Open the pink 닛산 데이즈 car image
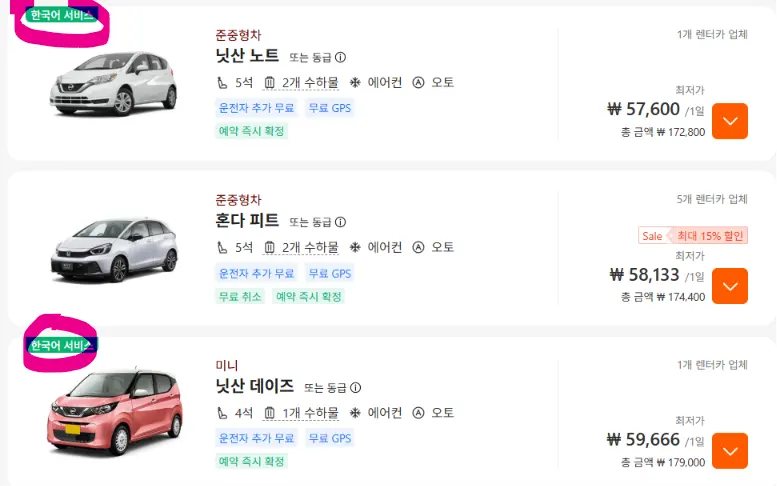 [115, 412]
